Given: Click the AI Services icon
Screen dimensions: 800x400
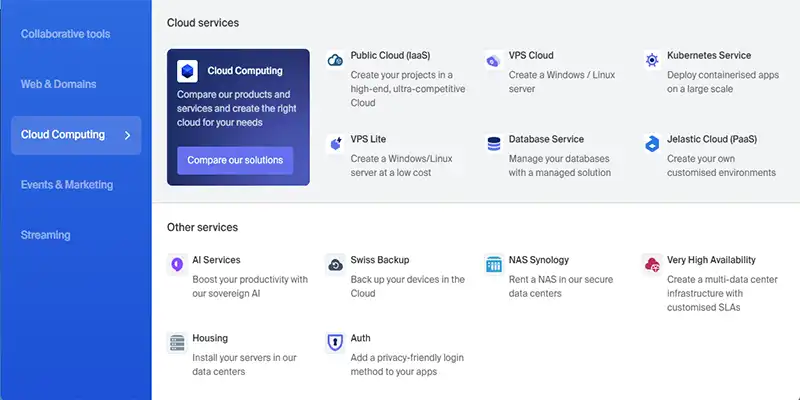Looking at the screenshot, I should point(177,264).
